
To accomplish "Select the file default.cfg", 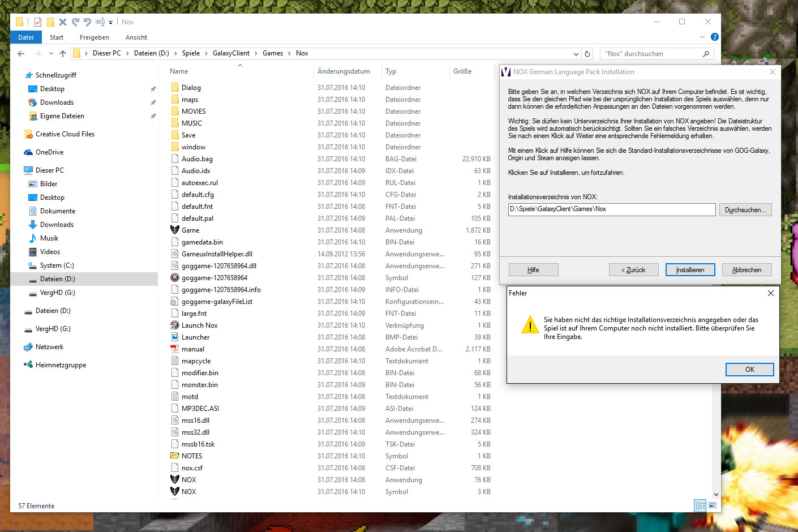I will pyautogui.click(x=198, y=195).
